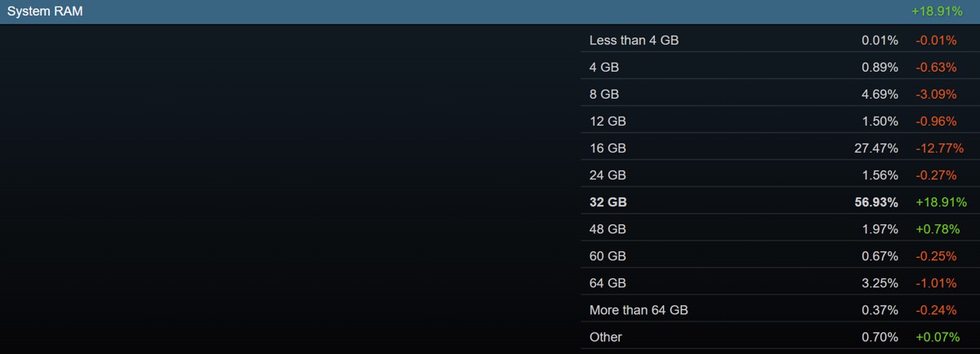Click the 64 GB row label

pos(607,283)
